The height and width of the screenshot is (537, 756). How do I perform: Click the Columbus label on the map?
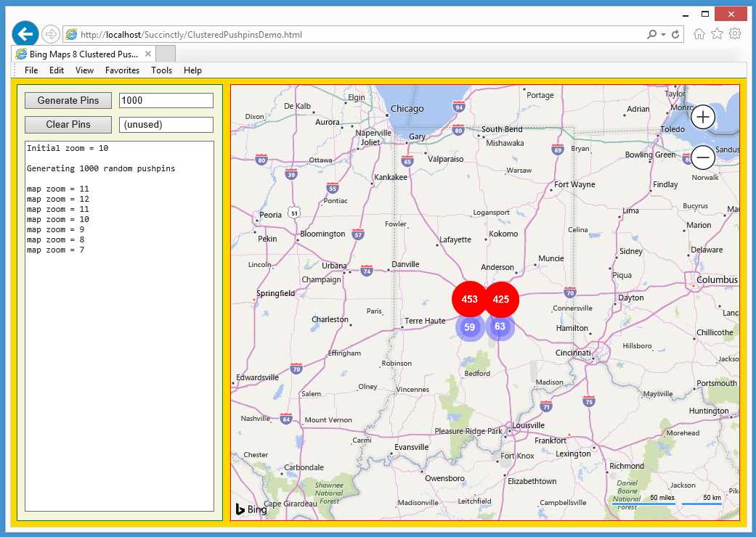point(717,280)
